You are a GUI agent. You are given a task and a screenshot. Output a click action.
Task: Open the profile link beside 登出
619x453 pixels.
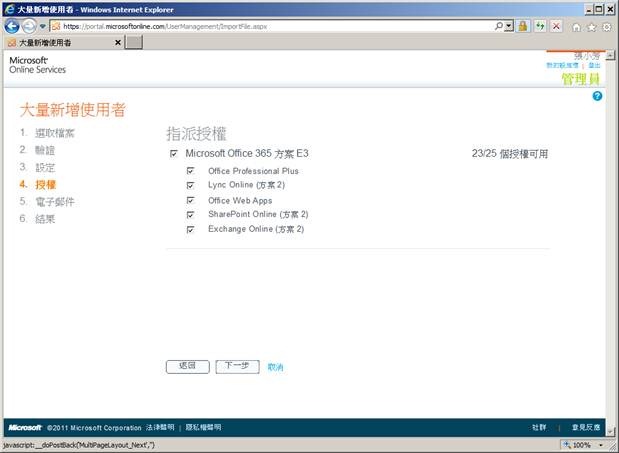coord(562,65)
